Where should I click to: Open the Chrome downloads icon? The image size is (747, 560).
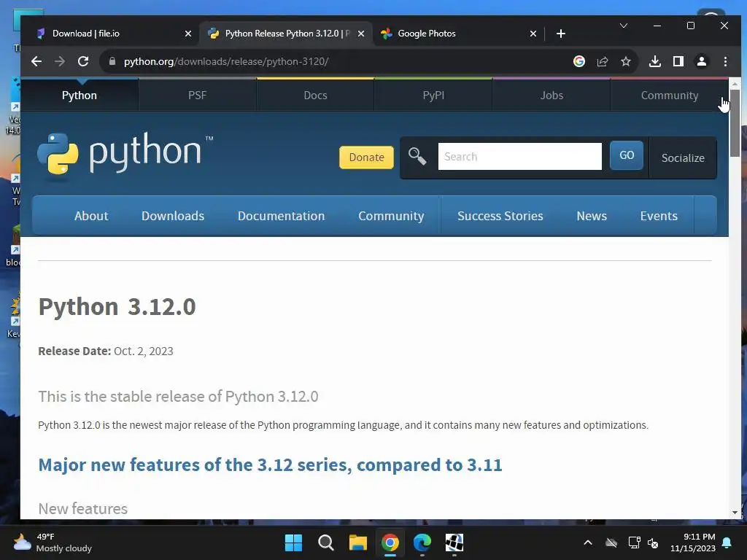(655, 61)
